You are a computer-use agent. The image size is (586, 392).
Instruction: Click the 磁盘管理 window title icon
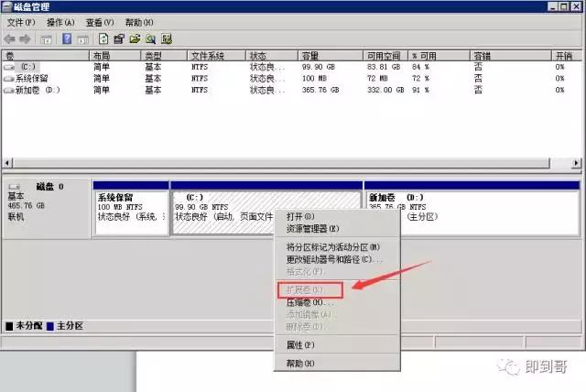click(6, 6)
